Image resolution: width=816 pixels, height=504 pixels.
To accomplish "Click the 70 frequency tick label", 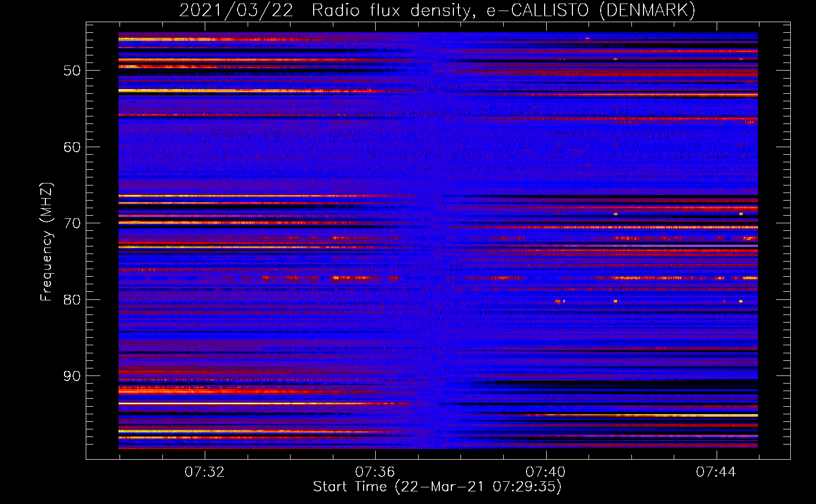I will coord(72,223).
